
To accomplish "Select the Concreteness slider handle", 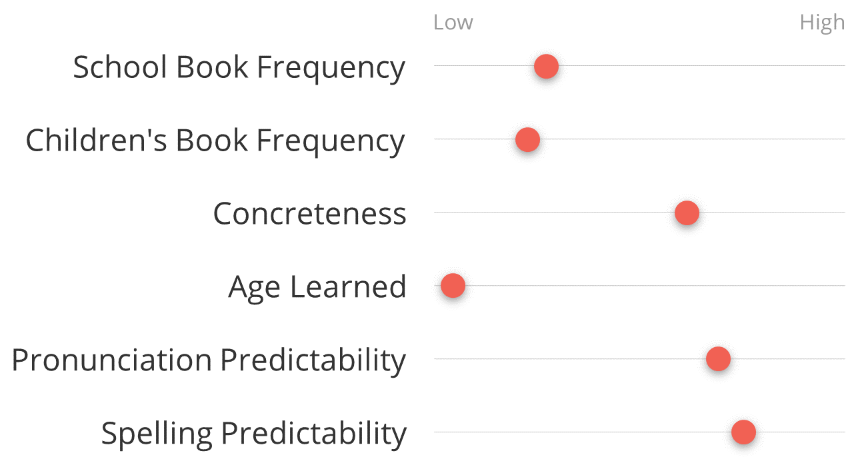I will pos(687,213).
